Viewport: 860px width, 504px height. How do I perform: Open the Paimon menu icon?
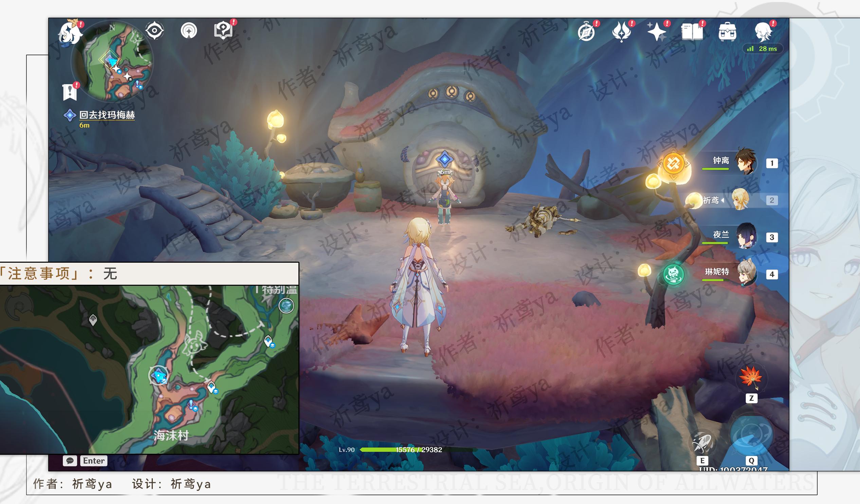click(70, 33)
